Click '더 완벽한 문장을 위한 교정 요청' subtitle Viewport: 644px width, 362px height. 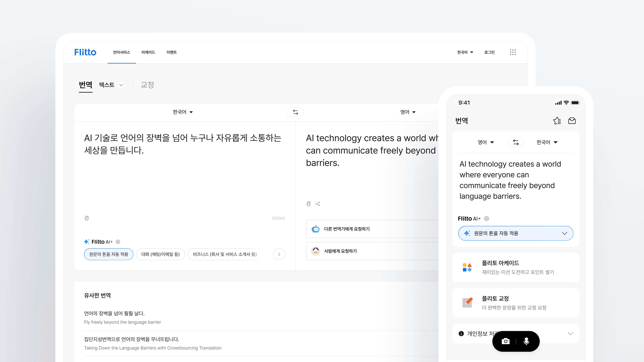tap(514, 308)
